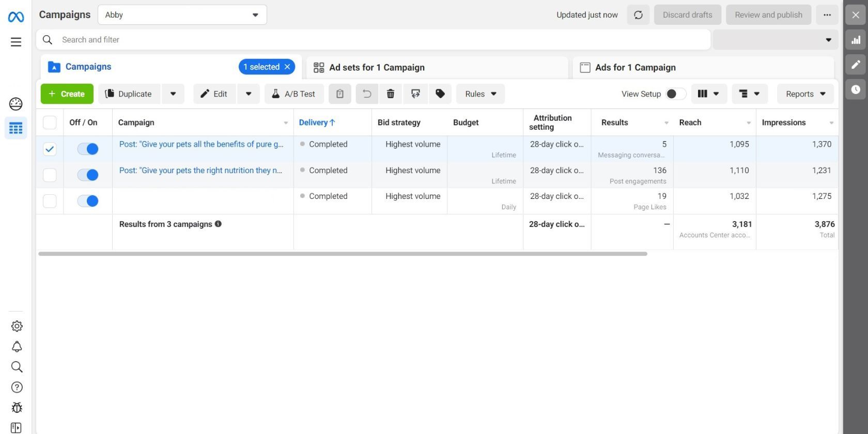Click the tag icon in toolbar
The image size is (868, 434).
pos(440,94)
